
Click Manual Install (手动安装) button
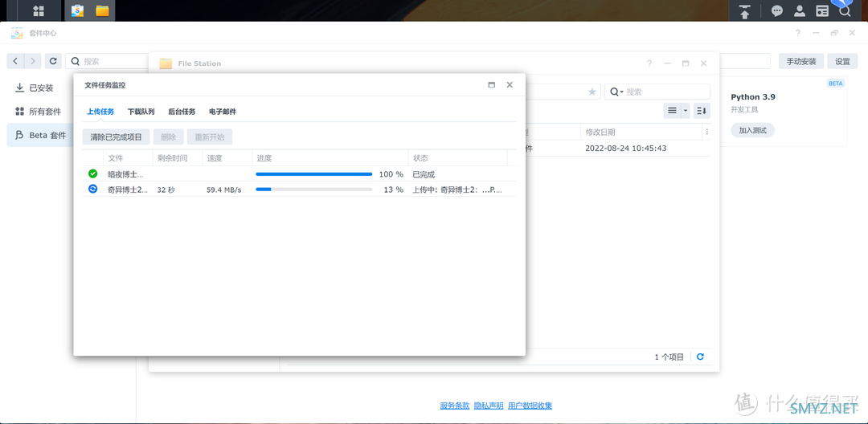pyautogui.click(x=801, y=61)
